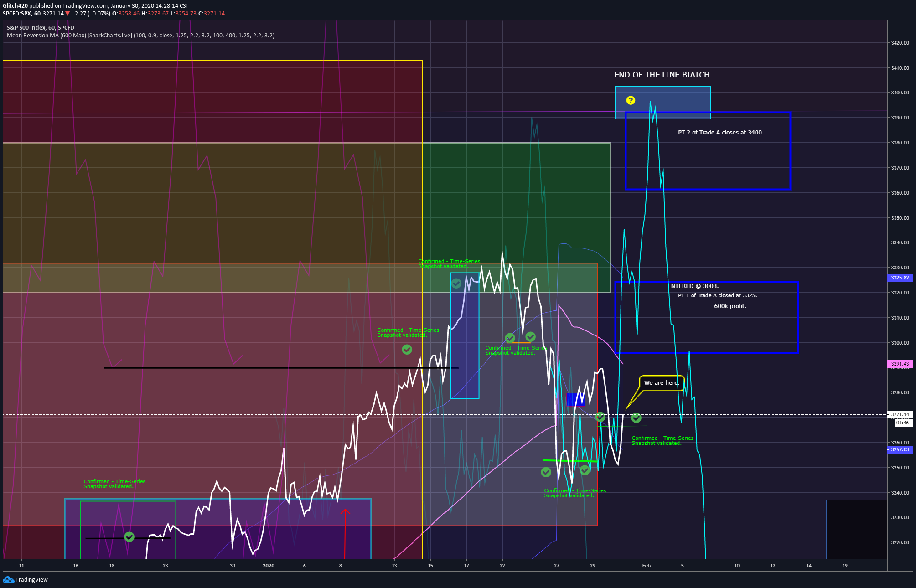916x588 pixels.
Task: Select 'PT 1 of Trade A closed at 3325.'
Action: (x=717, y=295)
